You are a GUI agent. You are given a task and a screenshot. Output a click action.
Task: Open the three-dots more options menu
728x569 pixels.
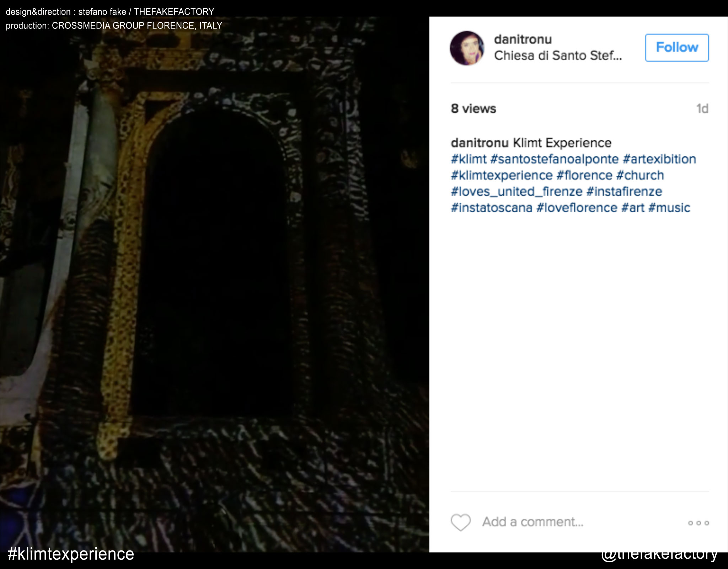[x=698, y=523]
